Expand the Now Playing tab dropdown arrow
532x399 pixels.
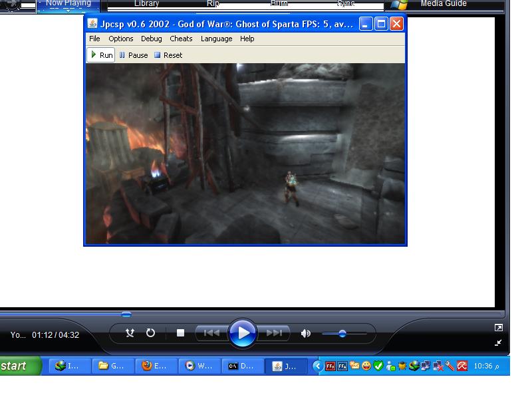tap(68, 11)
